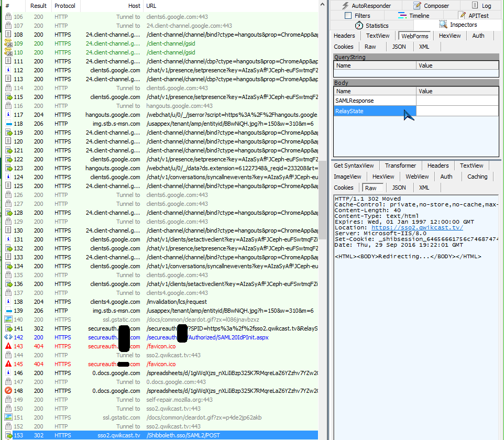Image resolution: width=504 pixels, height=440 pixels.
Task: Click the Inspectors magnifier icon
Action: pos(443,25)
